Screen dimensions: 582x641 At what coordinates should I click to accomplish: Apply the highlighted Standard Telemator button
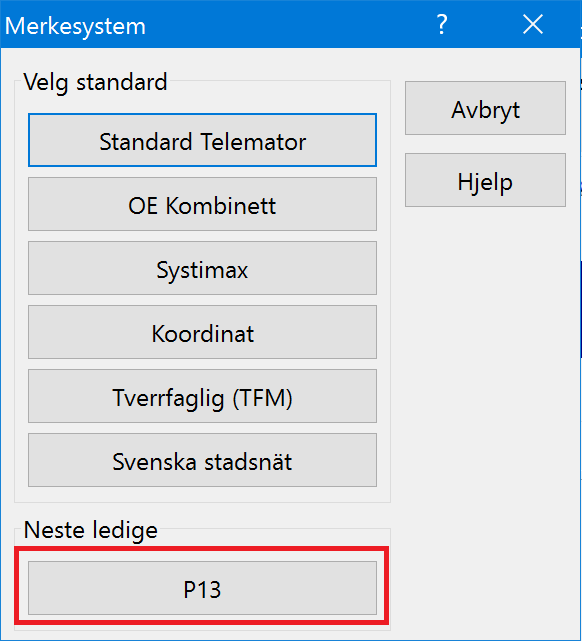(x=202, y=140)
